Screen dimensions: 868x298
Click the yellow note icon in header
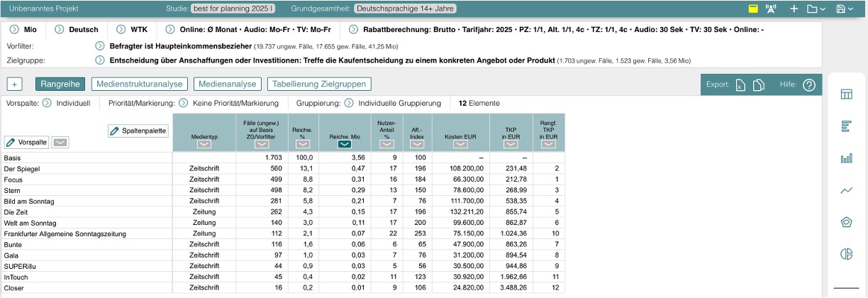pos(753,9)
